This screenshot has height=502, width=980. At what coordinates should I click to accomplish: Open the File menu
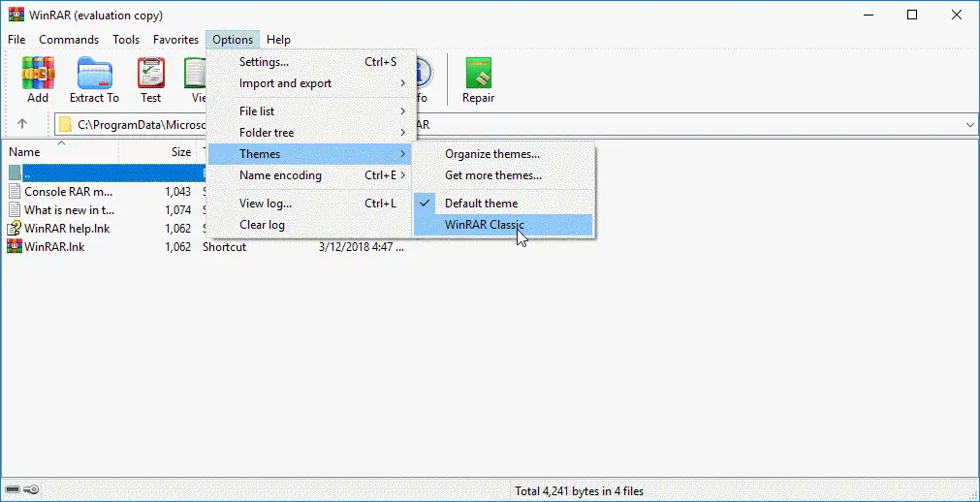(x=16, y=40)
